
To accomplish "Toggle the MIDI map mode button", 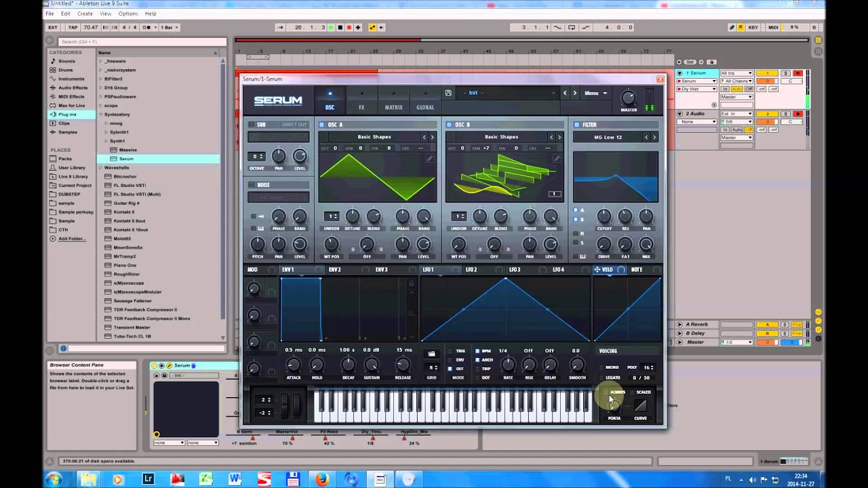I will click(774, 28).
